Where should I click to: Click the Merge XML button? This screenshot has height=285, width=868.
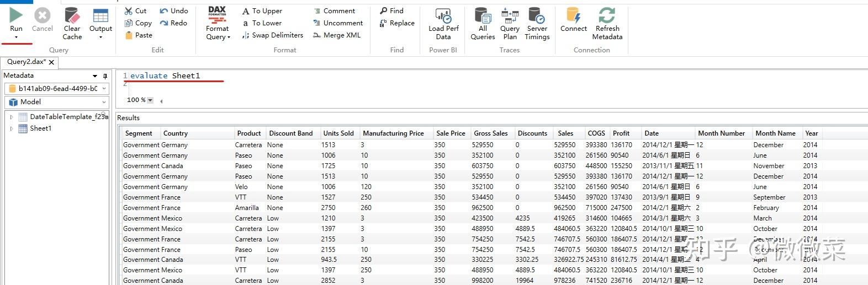coord(337,35)
